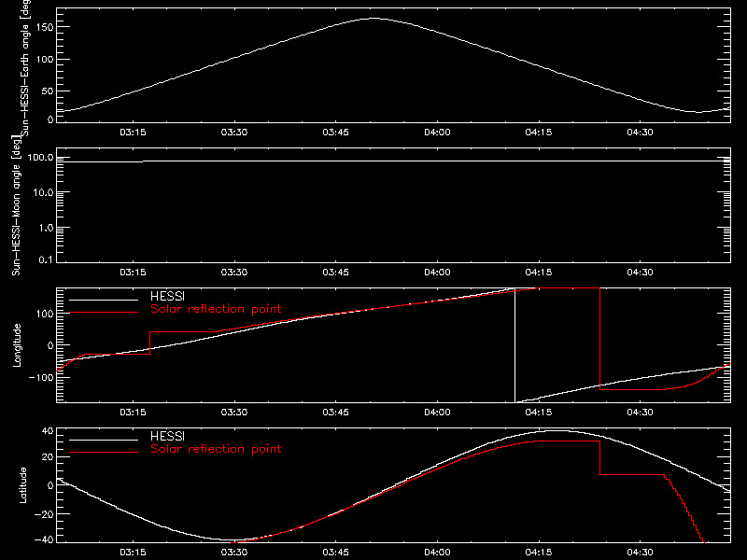
Task: Click 03:45 under the Earth angle plot
Action: 335,133
